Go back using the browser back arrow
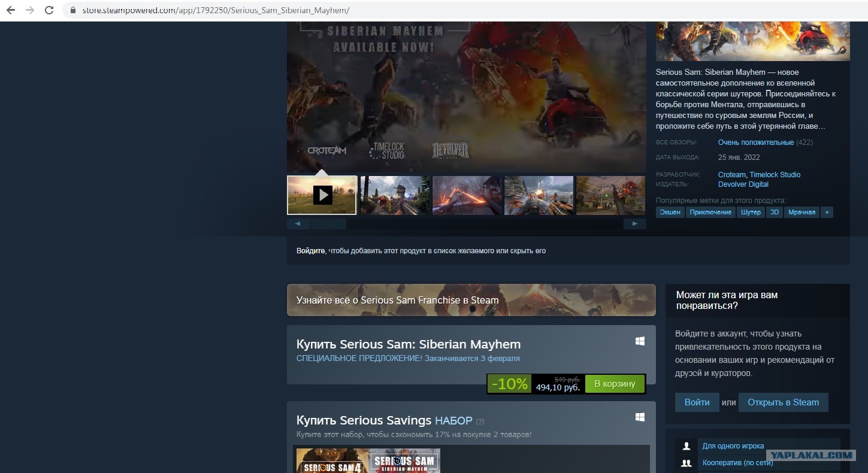This screenshot has height=473, width=868. [x=11, y=10]
